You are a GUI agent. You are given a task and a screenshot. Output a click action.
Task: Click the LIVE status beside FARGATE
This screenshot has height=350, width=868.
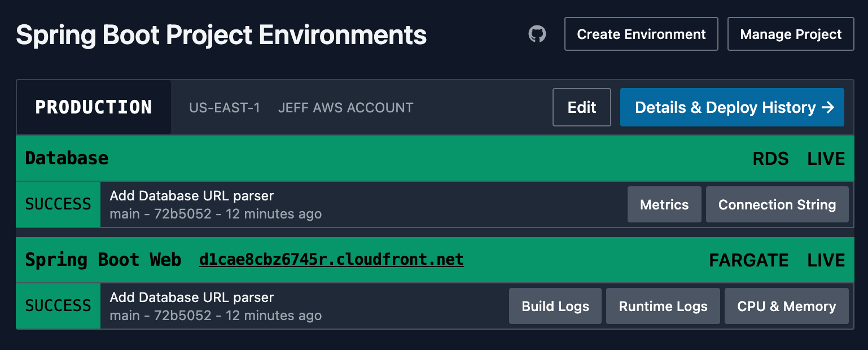point(826,260)
